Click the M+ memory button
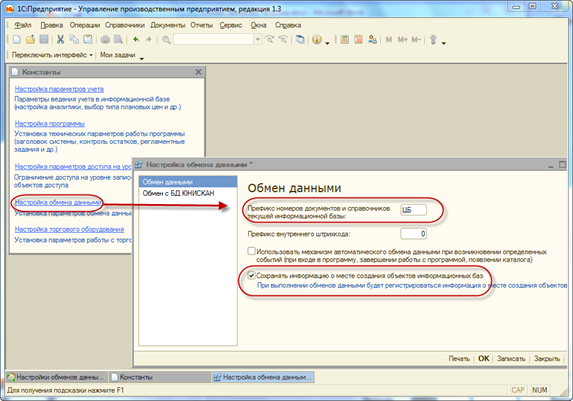The width and height of the screenshot is (573, 401). [402, 39]
